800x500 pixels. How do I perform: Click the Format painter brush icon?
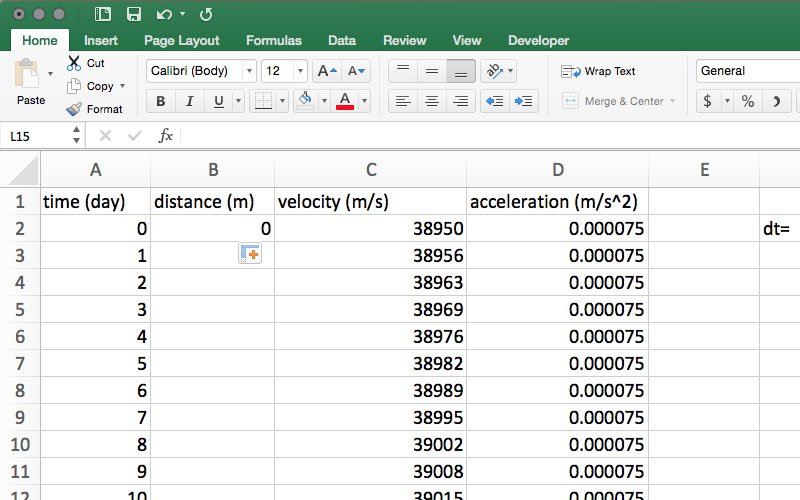point(74,109)
